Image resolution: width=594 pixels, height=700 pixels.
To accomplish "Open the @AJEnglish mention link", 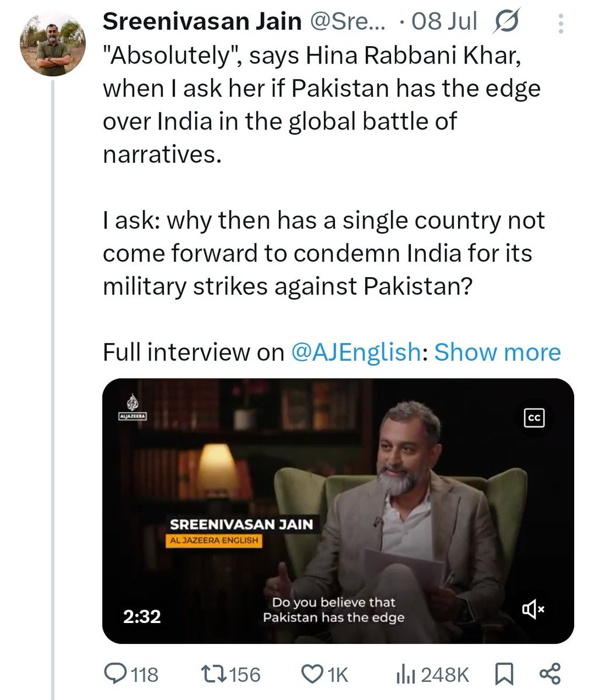I will click(x=355, y=352).
